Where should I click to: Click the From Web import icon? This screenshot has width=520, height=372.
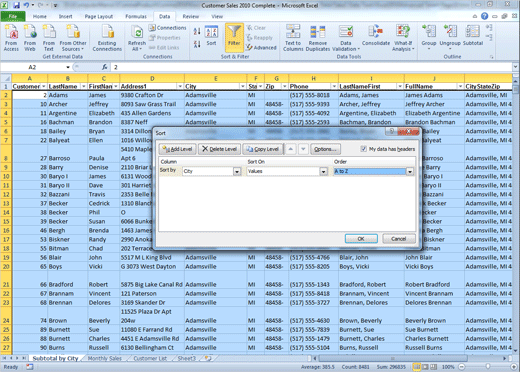tap(30, 38)
